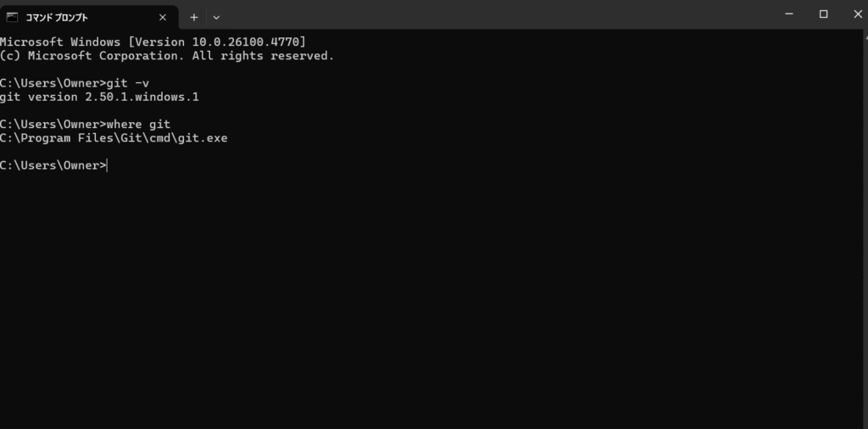Click the 'C:\Program Files\Git\cmd\git.exe' path output
This screenshot has height=429, width=868.
click(x=114, y=138)
